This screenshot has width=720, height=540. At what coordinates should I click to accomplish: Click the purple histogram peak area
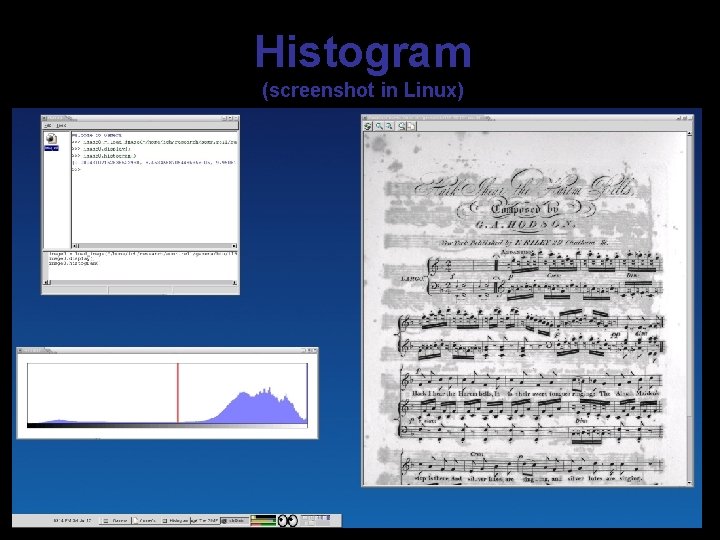click(x=259, y=407)
